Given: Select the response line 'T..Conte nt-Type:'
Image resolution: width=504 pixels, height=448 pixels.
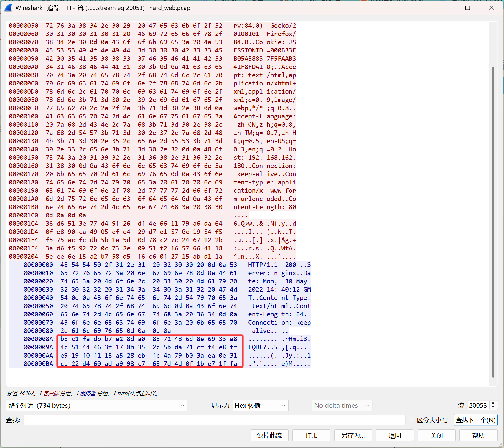Looking at the screenshot, I should coord(167,298).
